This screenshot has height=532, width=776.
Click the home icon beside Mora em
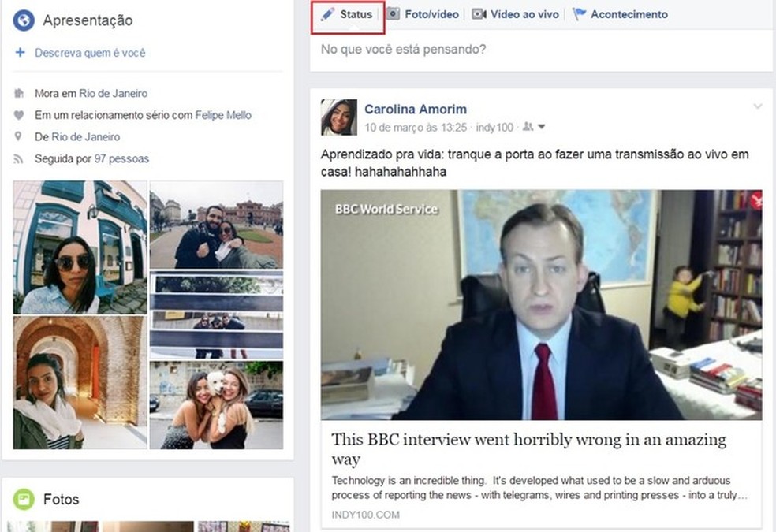[19, 93]
